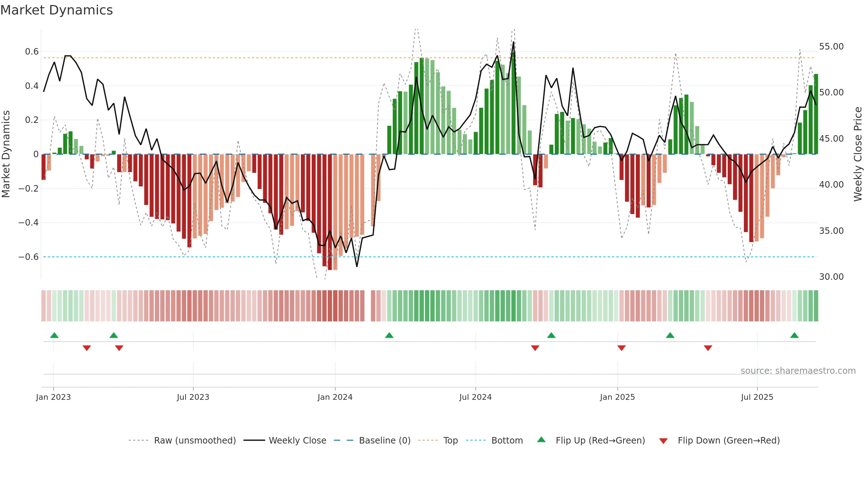Hide the Bottom threshold series in legend

click(494, 440)
